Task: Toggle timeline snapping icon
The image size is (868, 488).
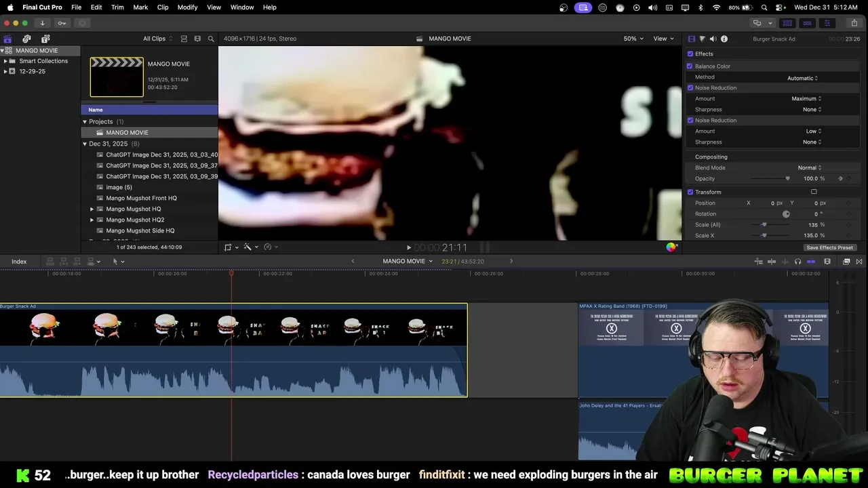Action: 811,262
